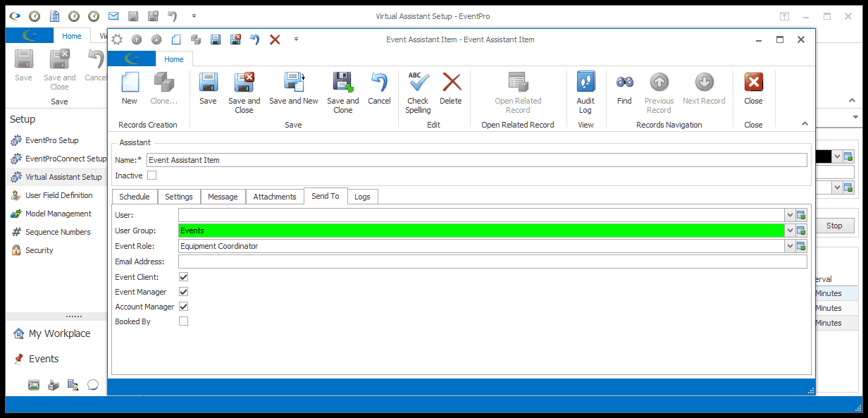The height and width of the screenshot is (418, 868).
Task: Open Model Management in navigation
Action: pyautogui.click(x=51, y=214)
